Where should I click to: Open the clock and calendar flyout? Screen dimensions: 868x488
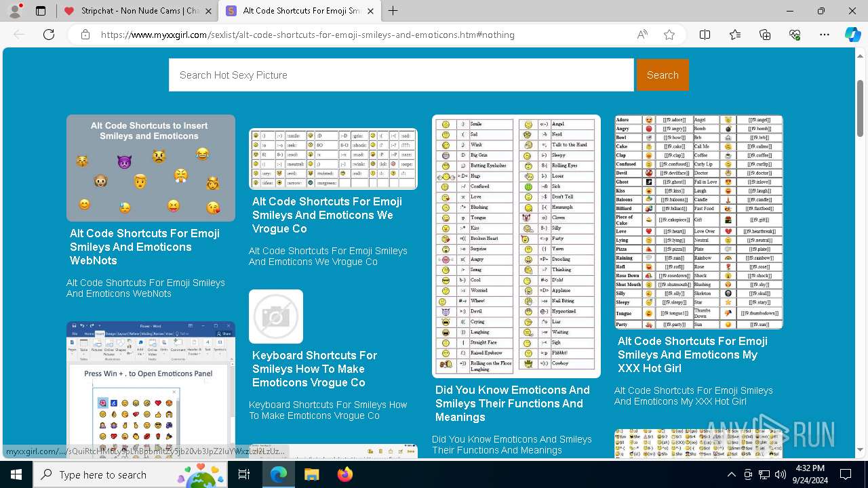pyautogui.click(x=810, y=474)
